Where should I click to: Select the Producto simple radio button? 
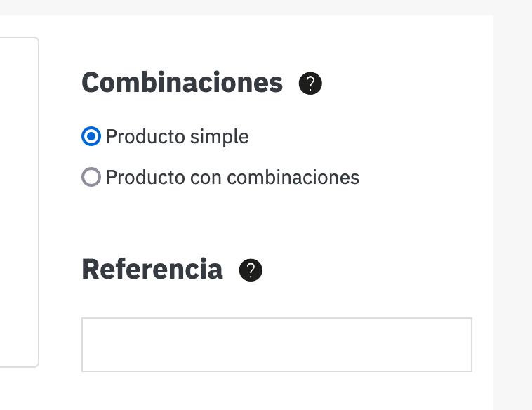(x=91, y=136)
